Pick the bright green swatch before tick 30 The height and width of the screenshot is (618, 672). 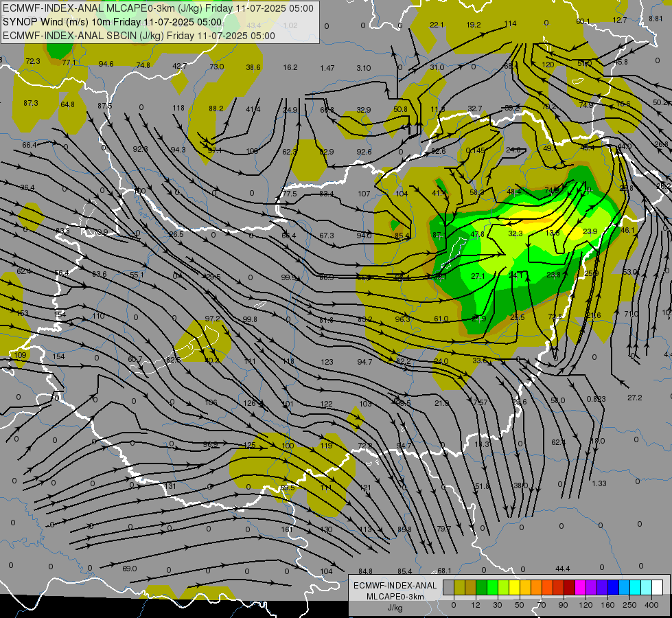coord(492,588)
